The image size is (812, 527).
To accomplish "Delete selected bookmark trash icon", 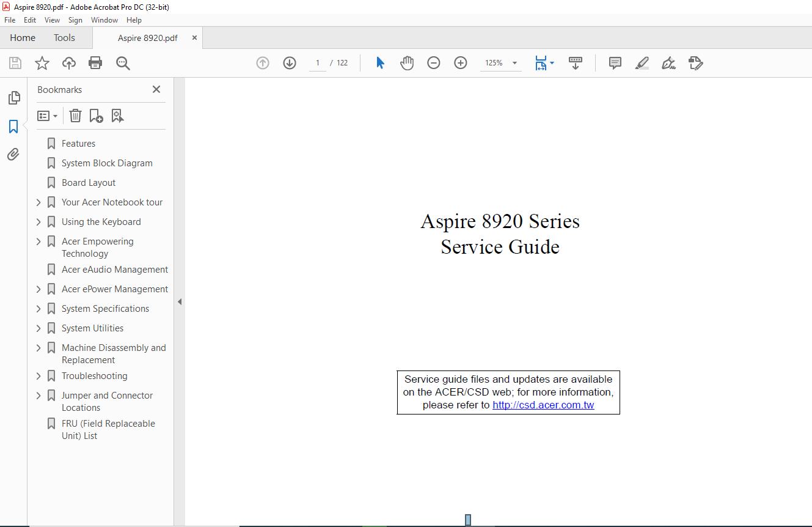I will (75, 116).
